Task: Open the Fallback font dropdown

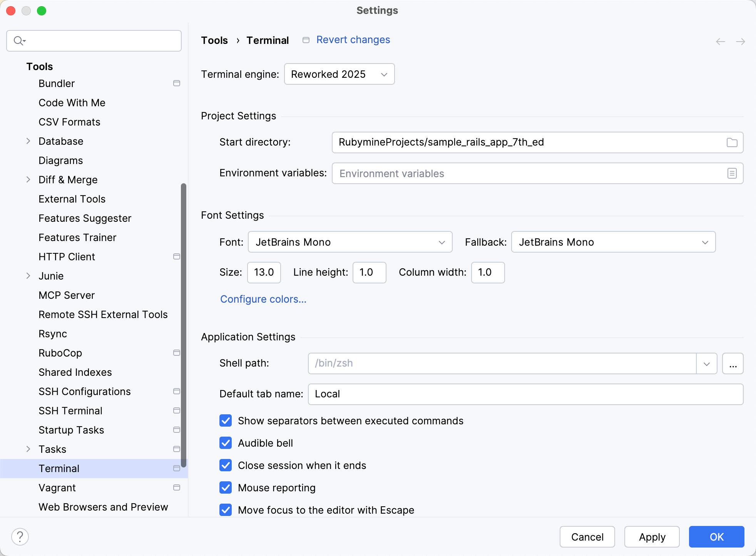Action: 613,242
